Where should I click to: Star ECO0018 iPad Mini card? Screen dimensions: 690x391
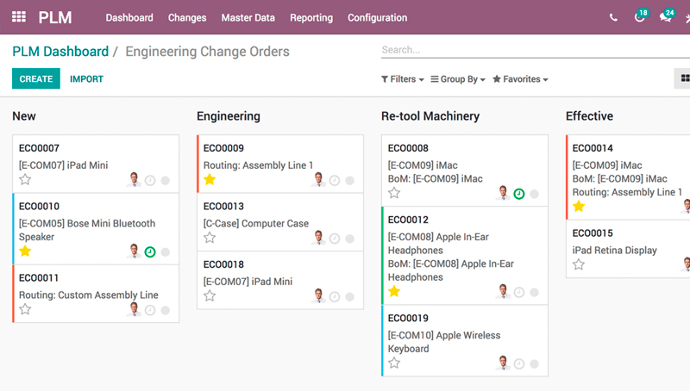pyautogui.click(x=209, y=296)
